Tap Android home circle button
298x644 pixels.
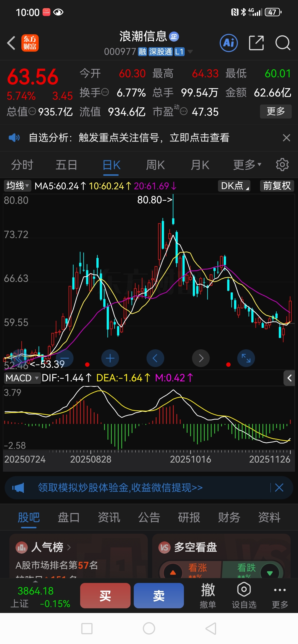coord(149,628)
